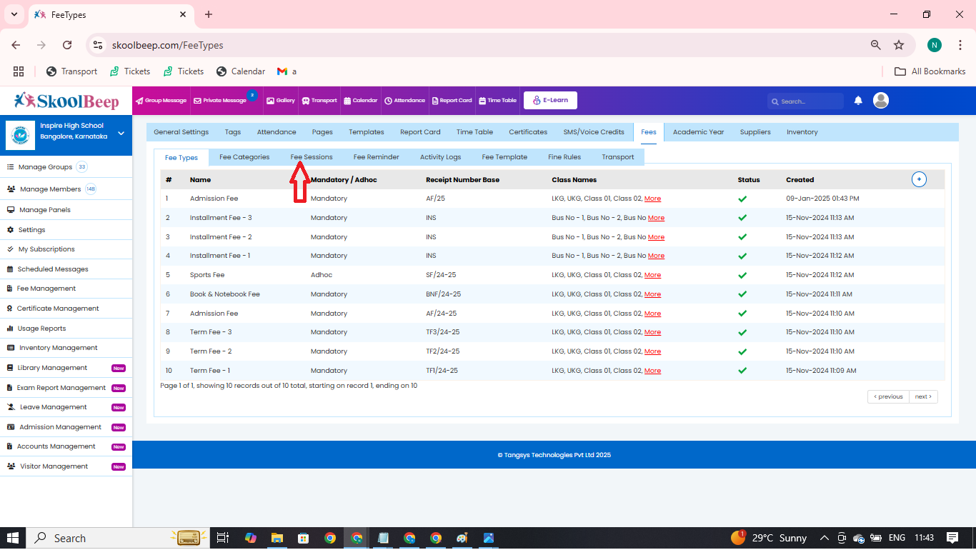Open Certificate Management in sidebar
Screen dimensions: 976x560
coord(58,309)
